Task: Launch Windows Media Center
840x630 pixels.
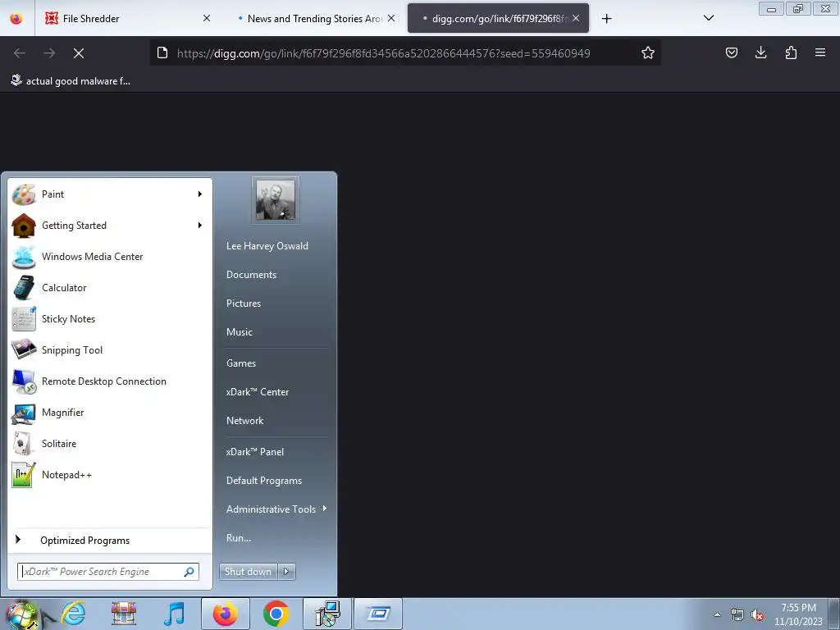Action: point(110,256)
